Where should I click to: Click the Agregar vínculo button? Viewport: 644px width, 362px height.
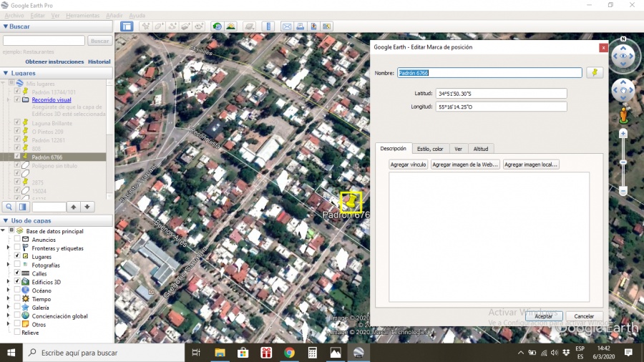click(409, 165)
